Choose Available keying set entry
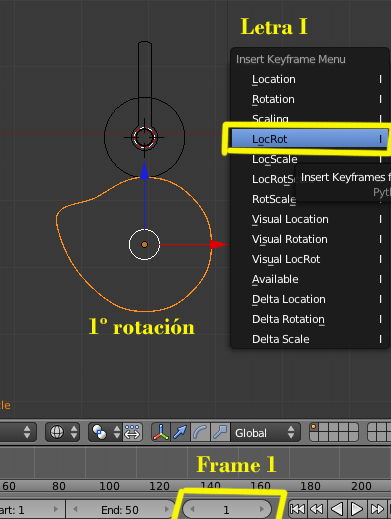 310,279
